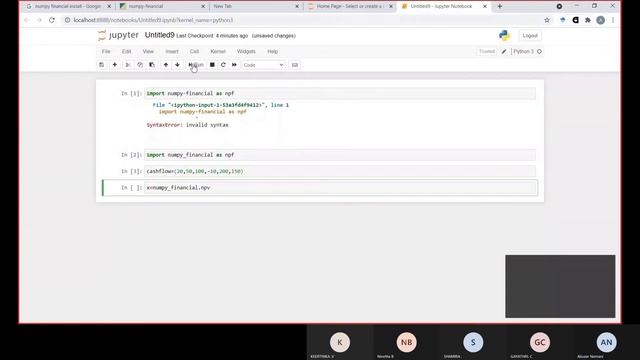Select participant S avatar

(473, 342)
